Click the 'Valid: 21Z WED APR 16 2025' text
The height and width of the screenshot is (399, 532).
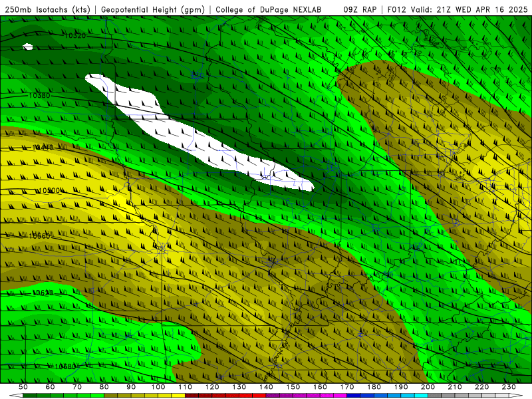[469, 9]
